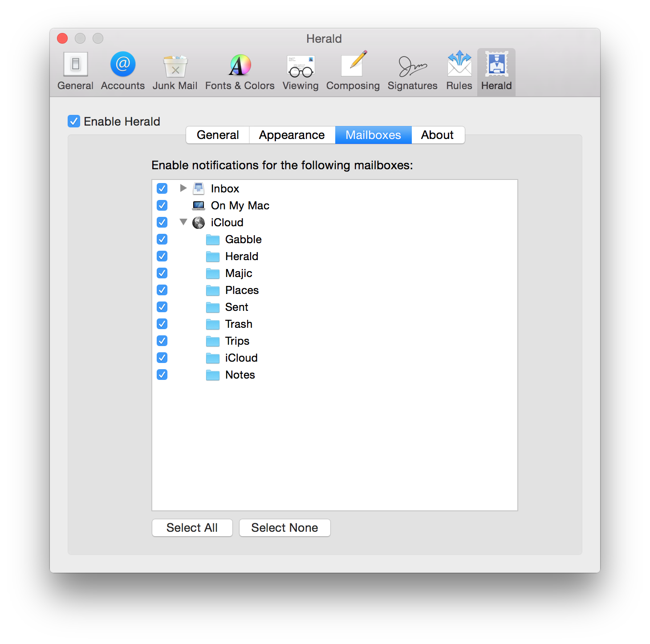Viewport: 650px width, 644px height.
Task: Disable the Enable Herald checkbox
Action: tap(74, 121)
